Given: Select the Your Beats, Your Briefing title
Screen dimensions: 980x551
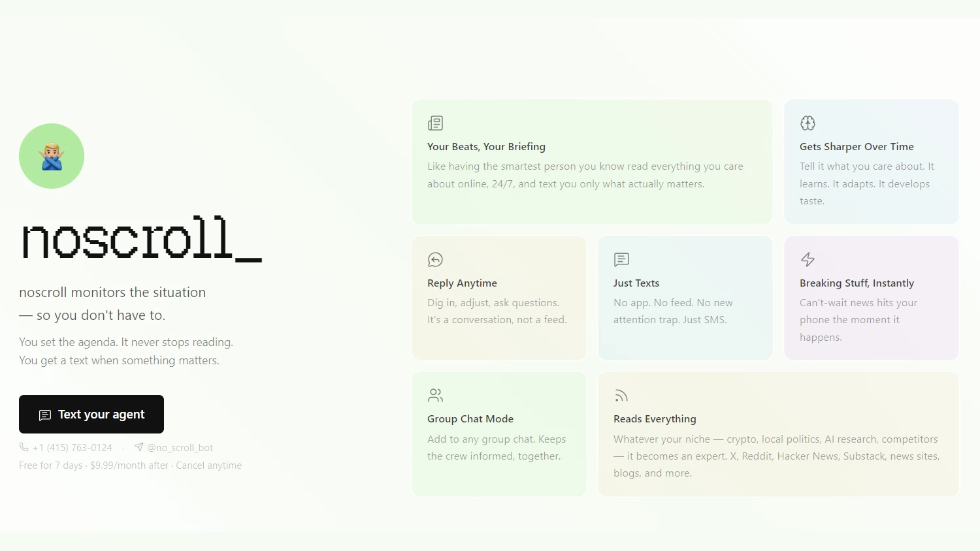Looking at the screenshot, I should [486, 147].
